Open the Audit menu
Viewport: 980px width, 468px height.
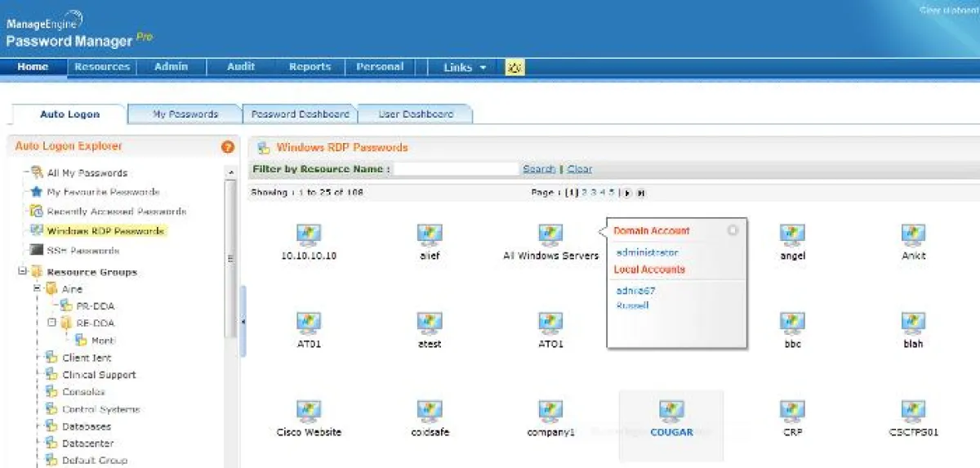click(241, 67)
